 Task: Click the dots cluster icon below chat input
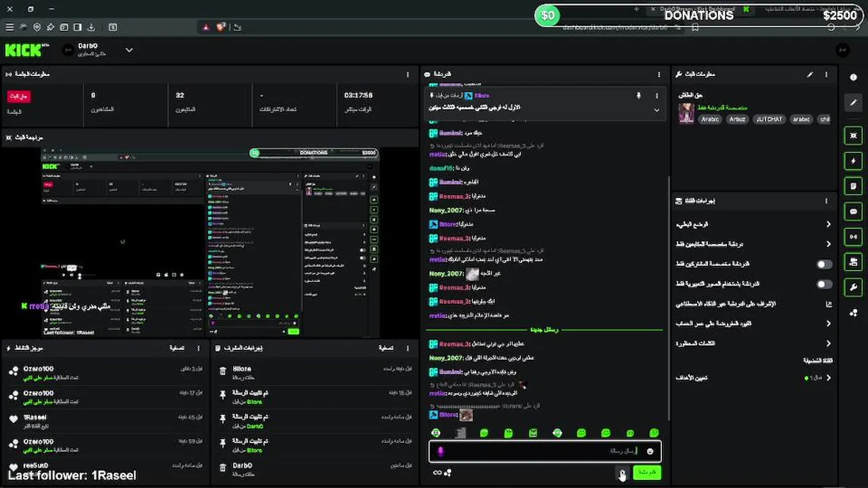point(448,472)
